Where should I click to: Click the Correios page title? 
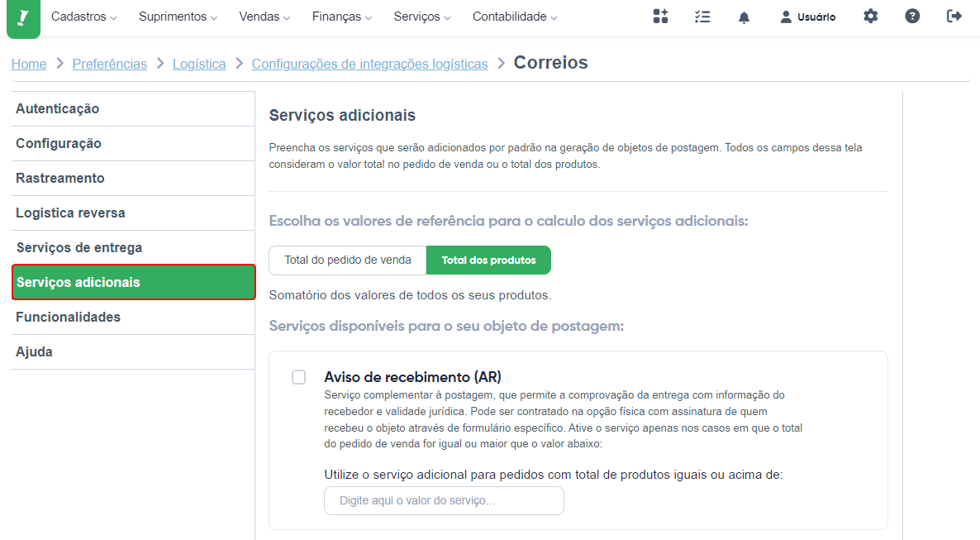point(550,63)
